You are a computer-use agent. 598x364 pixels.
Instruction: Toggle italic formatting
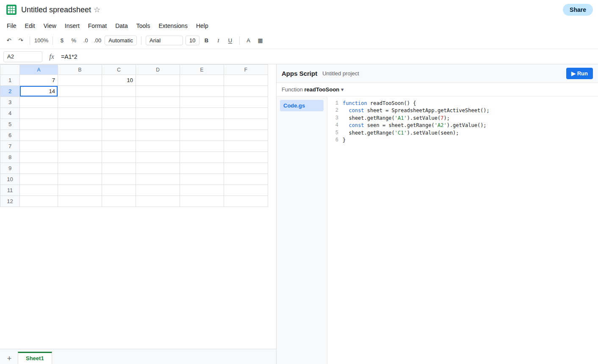click(218, 41)
